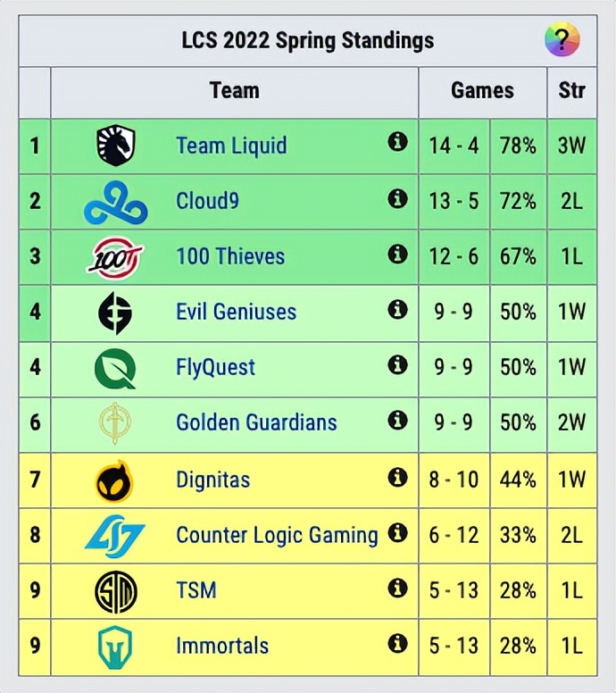Viewport: 616px width, 693px height.
Task: Click the TSM team name link
Action: (196, 590)
